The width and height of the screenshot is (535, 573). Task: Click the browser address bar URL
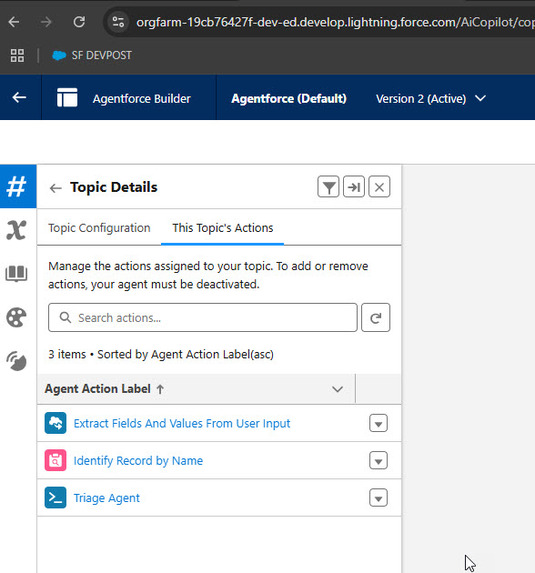click(x=335, y=22)
